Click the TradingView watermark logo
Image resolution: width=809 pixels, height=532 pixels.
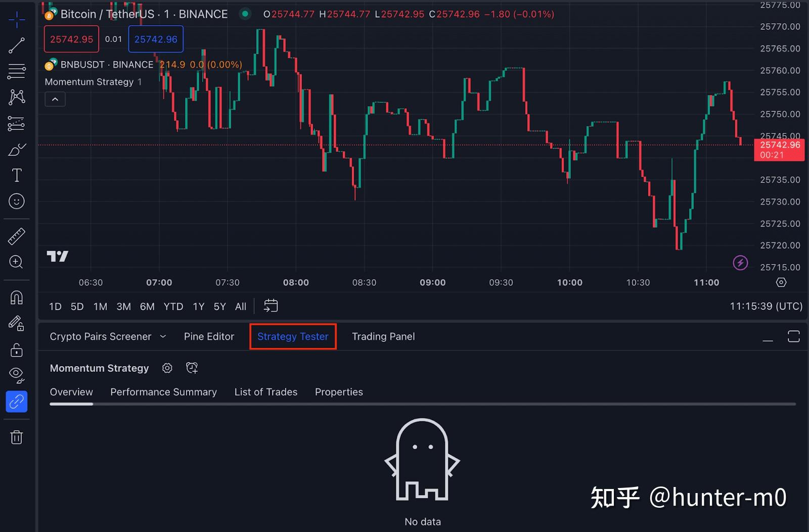[x=58, y=256]
